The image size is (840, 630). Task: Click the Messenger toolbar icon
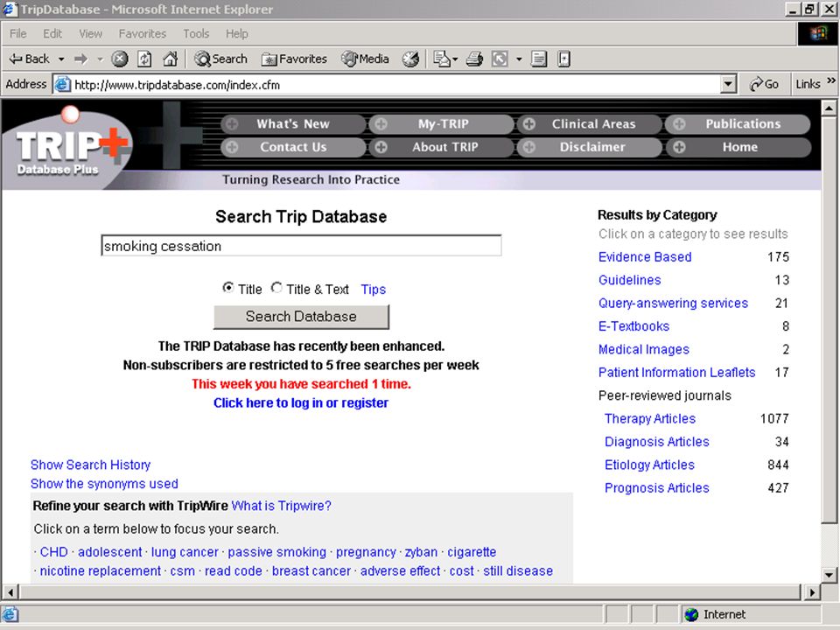[x=563, y=59]
